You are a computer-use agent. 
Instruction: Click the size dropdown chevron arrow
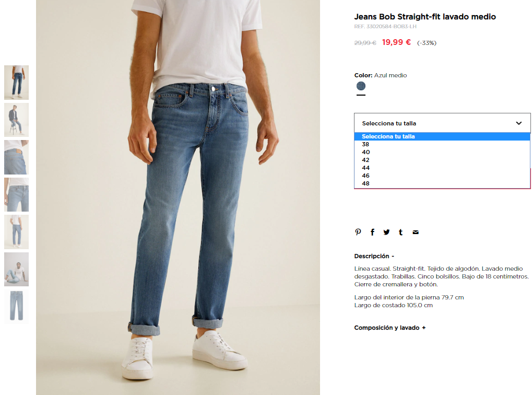coord(519,123)
